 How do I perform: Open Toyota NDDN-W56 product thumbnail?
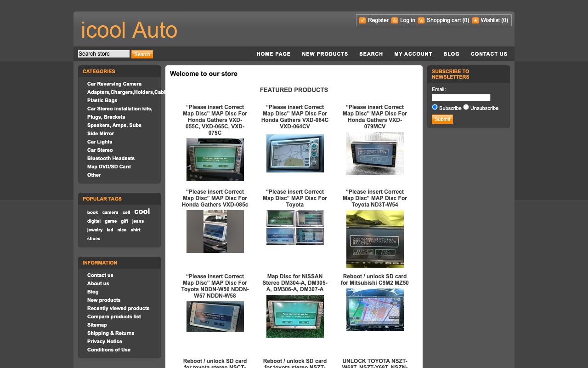coord(215,316)
